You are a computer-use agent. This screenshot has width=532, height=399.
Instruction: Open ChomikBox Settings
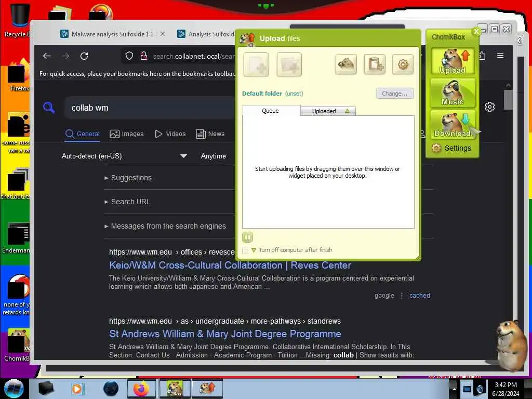(x=451, y=148)
